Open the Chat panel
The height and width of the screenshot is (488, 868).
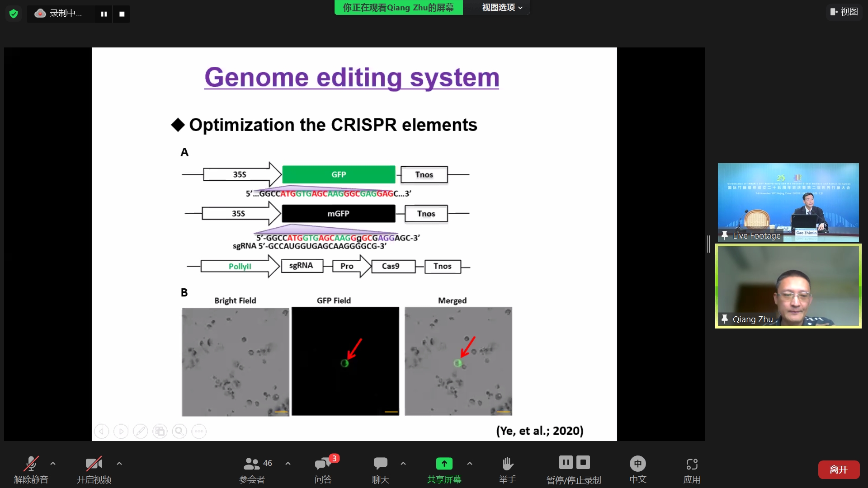point(380,469)
